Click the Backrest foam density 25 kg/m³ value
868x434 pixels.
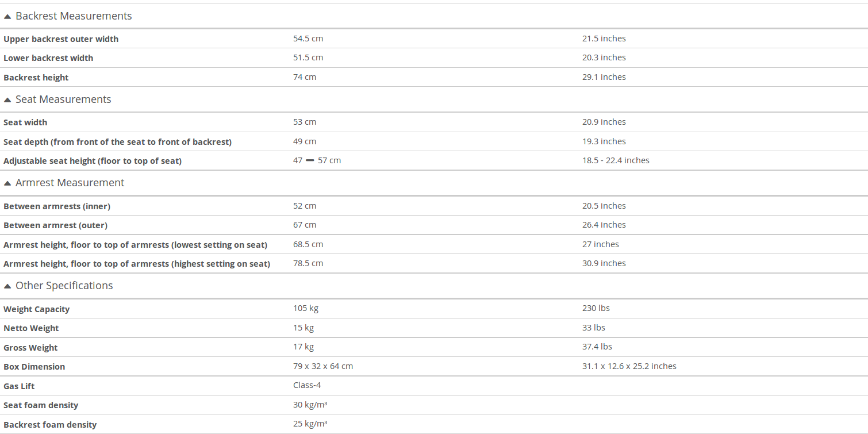310,424
